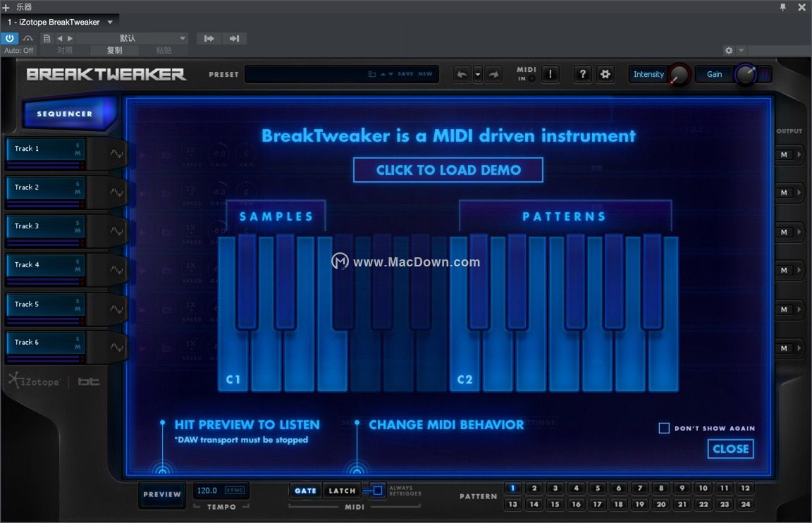Viewport: 812px width, 523px height.
Task: Mute Track 2 with its M button
Action: coord(78,192)
